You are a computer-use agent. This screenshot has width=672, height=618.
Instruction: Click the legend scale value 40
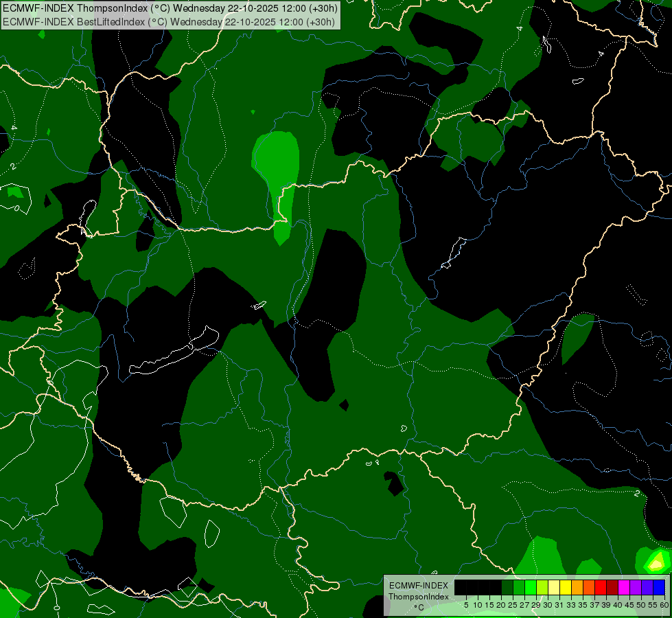tap(618, 605)
